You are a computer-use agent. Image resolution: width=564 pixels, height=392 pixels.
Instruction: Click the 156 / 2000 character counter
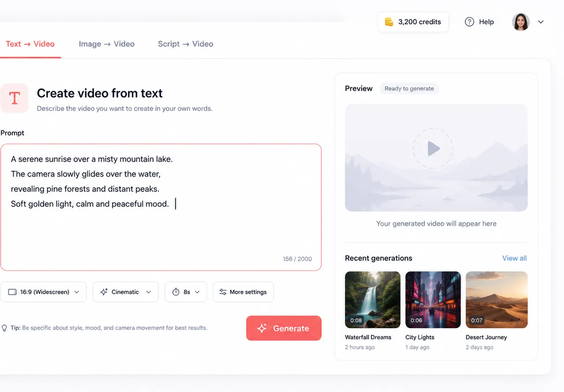coord(297,259)
